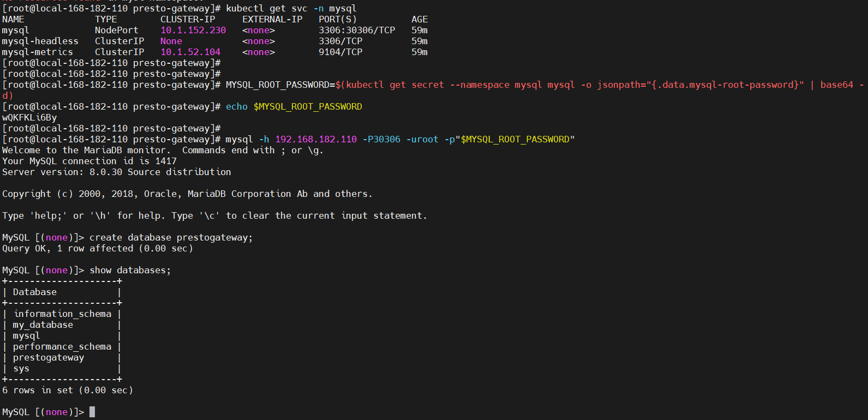Select the mysql database row

tap(62, 336)
